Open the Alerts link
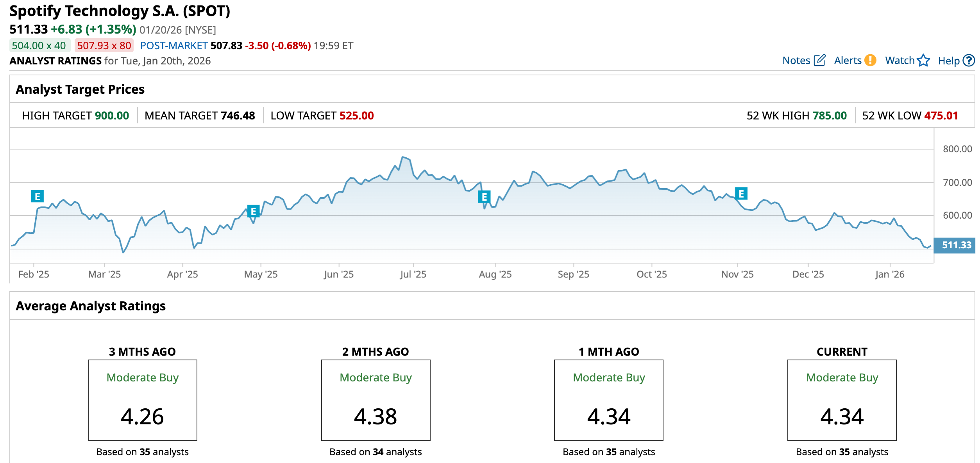 (848, 61)
